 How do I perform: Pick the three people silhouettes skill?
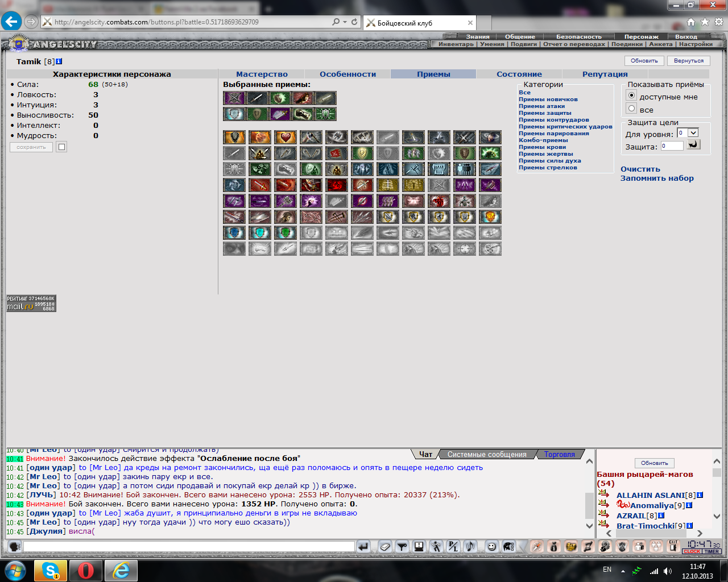pos(465,169)
